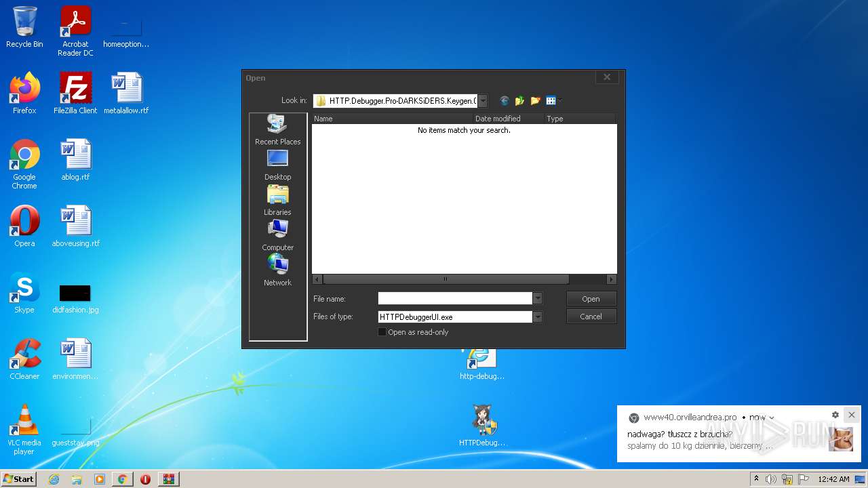Click the Start button
Viewport: 868px width, 488px height.
coord(19,479)
